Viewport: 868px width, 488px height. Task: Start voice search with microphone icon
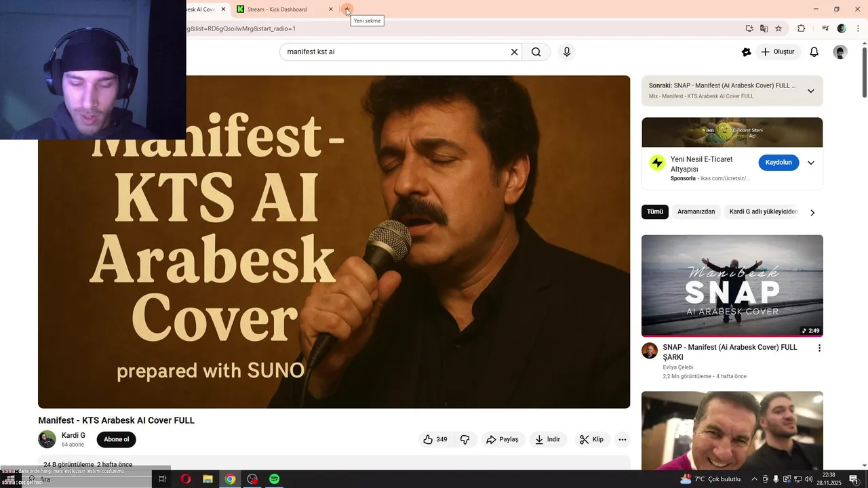(567, 52)
